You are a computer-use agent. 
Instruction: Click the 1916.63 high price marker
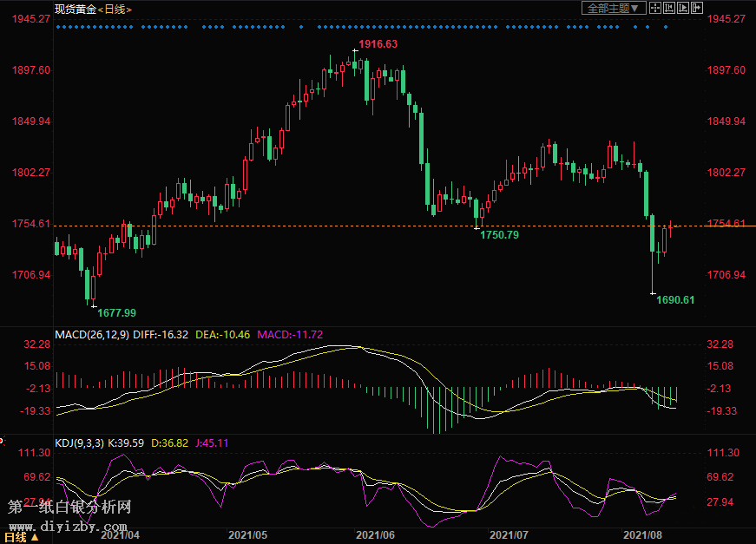click(x=378, y=43)
